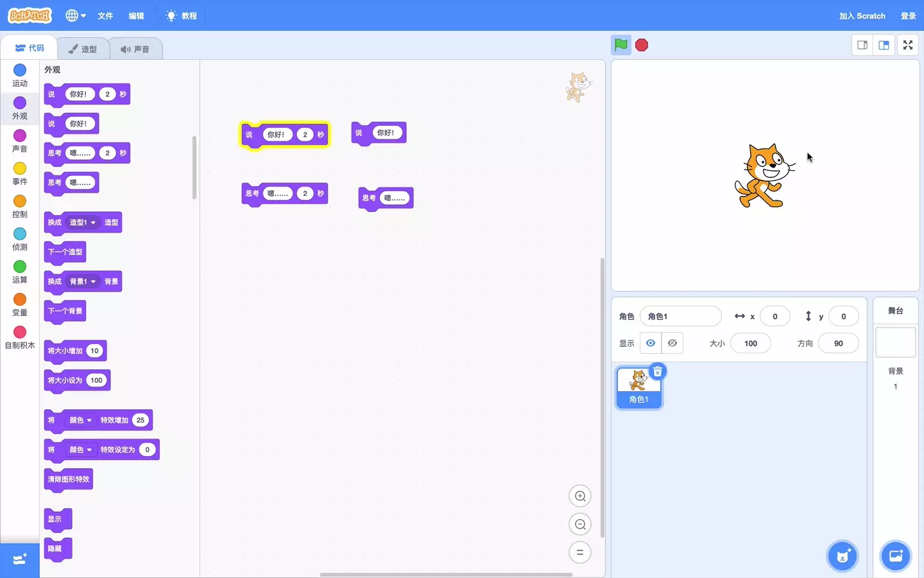Reset workspace zoom to default
The width and height of the screenshot is (924, 578).
580,552
